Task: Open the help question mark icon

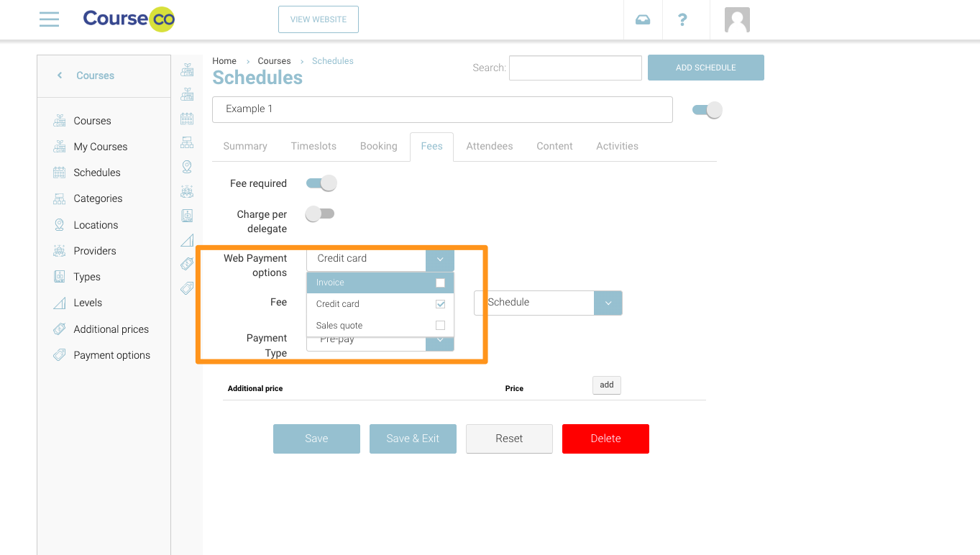Action: tap(682, 19)
